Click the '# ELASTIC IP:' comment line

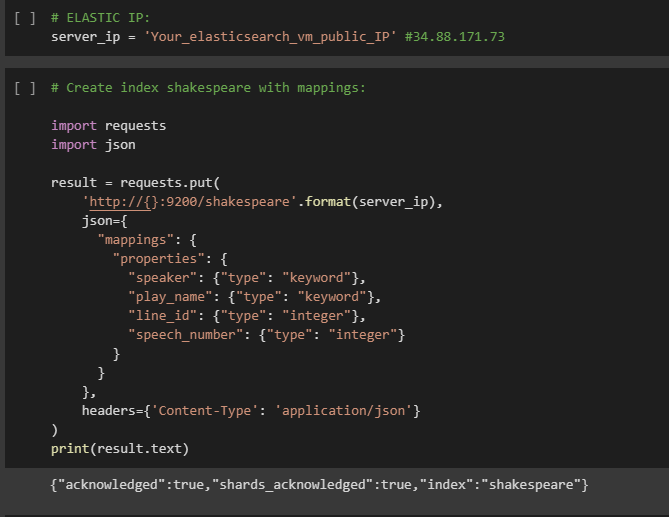coord(101,18)
